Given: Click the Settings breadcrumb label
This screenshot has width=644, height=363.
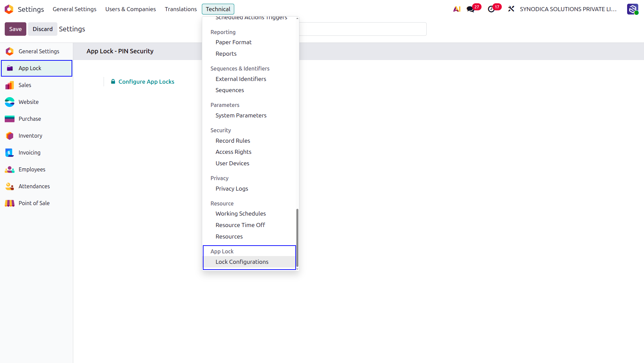Looking at the screenshot, I should pos(72,29).
